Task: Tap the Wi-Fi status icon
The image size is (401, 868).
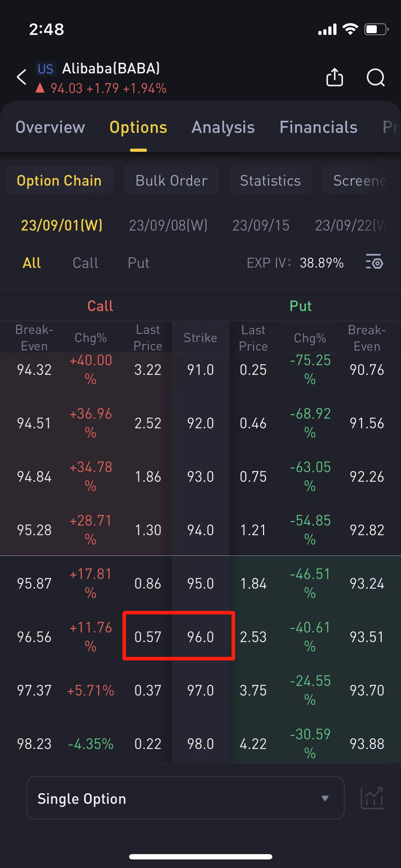Action: 350,29
